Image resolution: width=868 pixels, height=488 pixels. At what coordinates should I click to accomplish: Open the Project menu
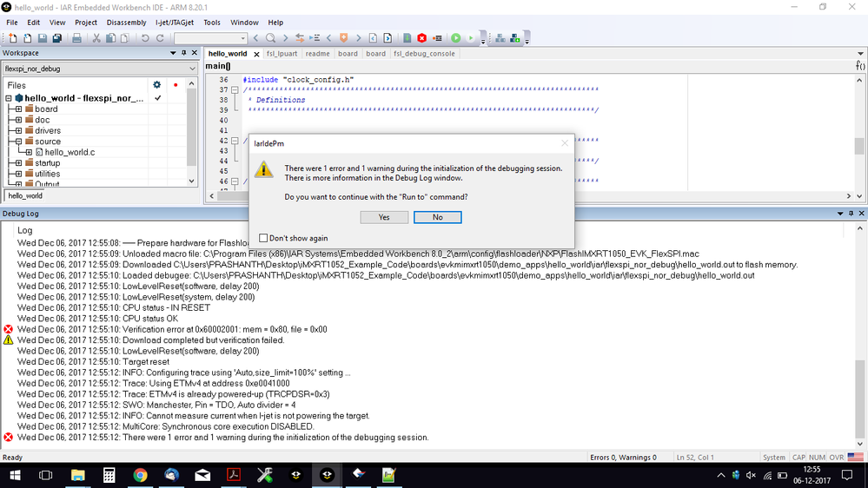coord(86,23)
